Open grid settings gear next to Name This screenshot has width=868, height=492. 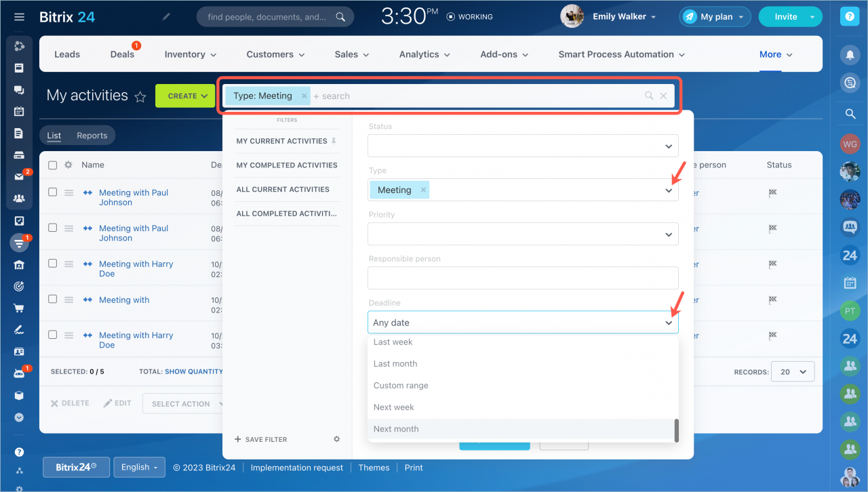click(x=68, y=165)
